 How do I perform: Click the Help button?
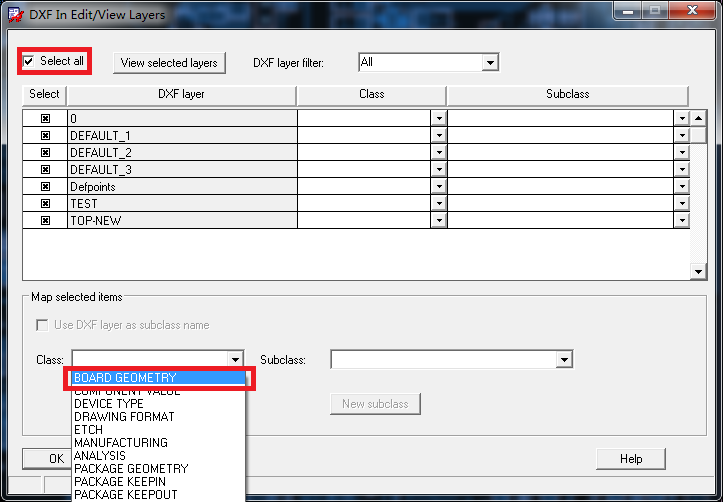(x=631, y=459)
